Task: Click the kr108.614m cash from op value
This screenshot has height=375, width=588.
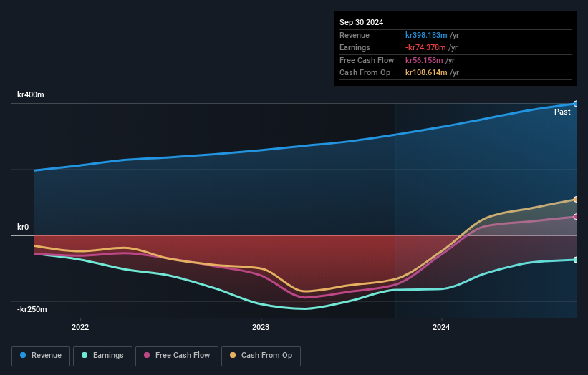Action: click(x=426, y=73)
